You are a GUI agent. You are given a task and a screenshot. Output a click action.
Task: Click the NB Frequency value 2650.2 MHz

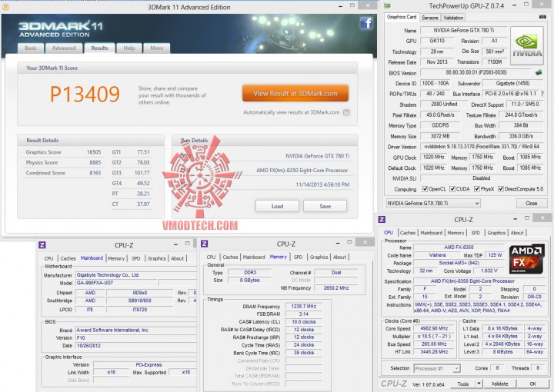coord(336,288)
